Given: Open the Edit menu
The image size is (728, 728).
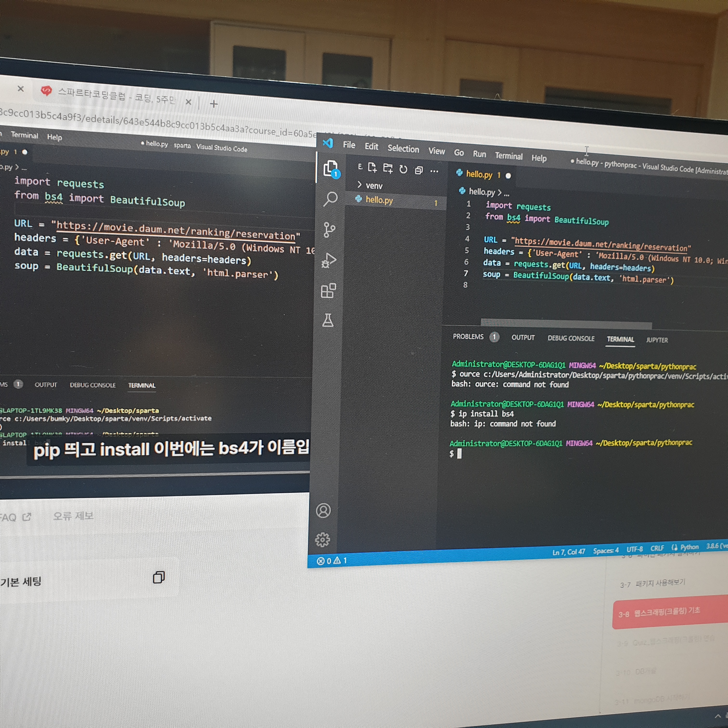Looking at the screenshot, I should point(371,147).
